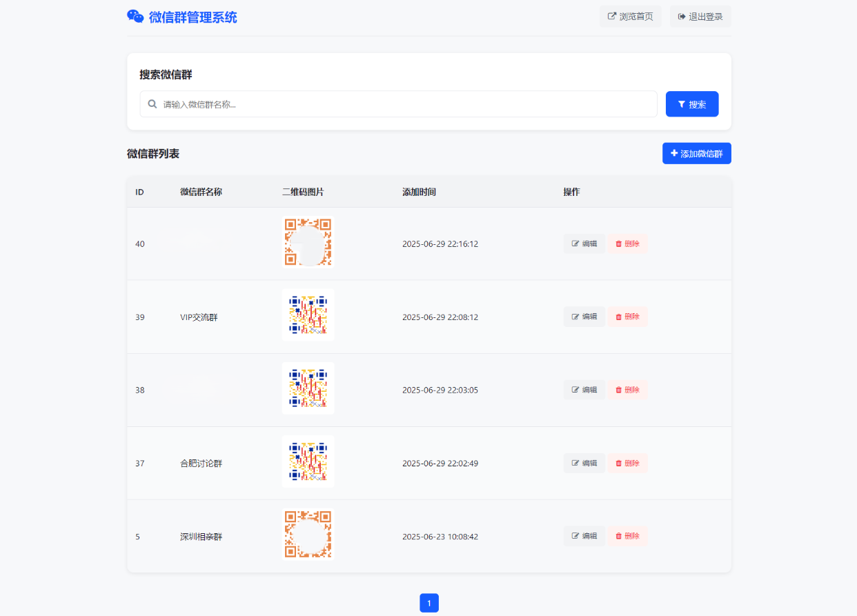Image resolution: width=857 pixels, height=616 pixels.
Task: Edit the group with ID 38
Action: 584,390
